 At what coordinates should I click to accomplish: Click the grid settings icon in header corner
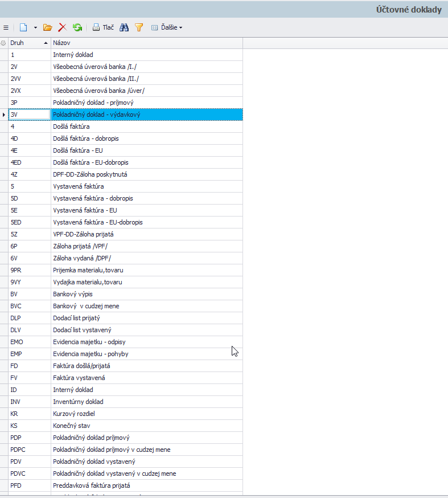[x=3, y=43]
